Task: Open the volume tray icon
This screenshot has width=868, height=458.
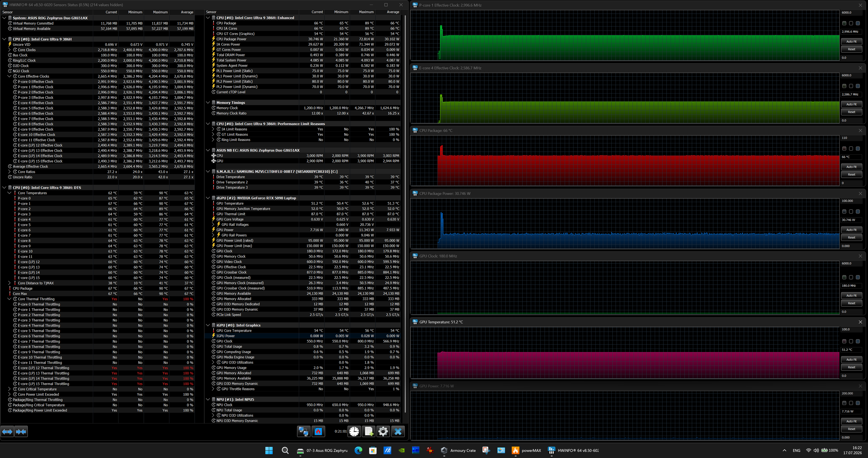Action: click(x=816, y=450)
